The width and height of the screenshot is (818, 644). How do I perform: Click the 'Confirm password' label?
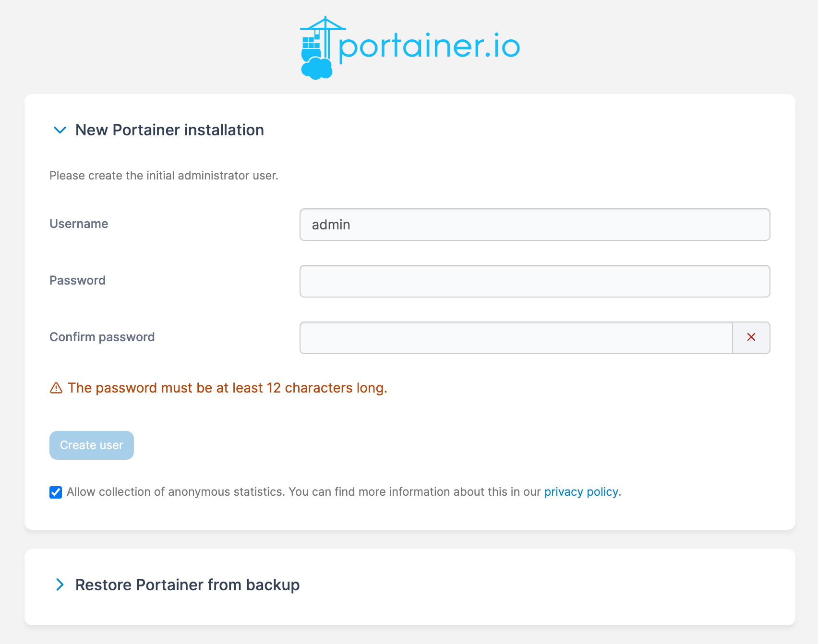pos(102,337)
